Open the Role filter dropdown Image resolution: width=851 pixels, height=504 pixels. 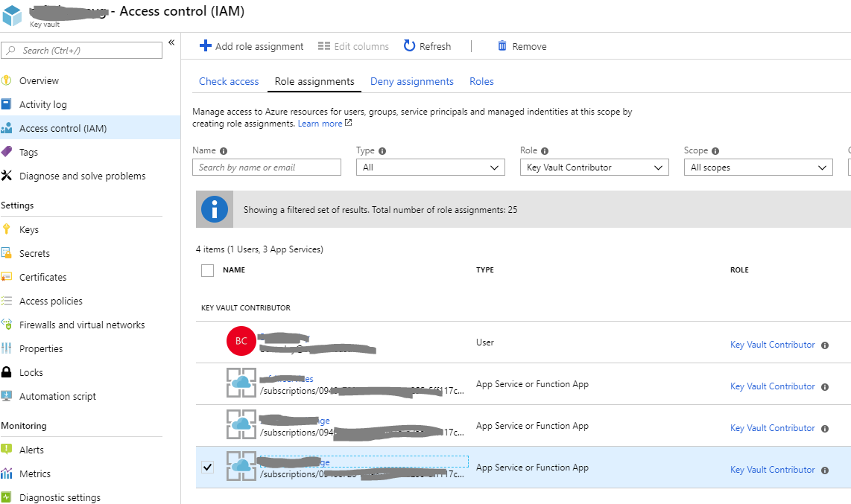tap(595, 168)
